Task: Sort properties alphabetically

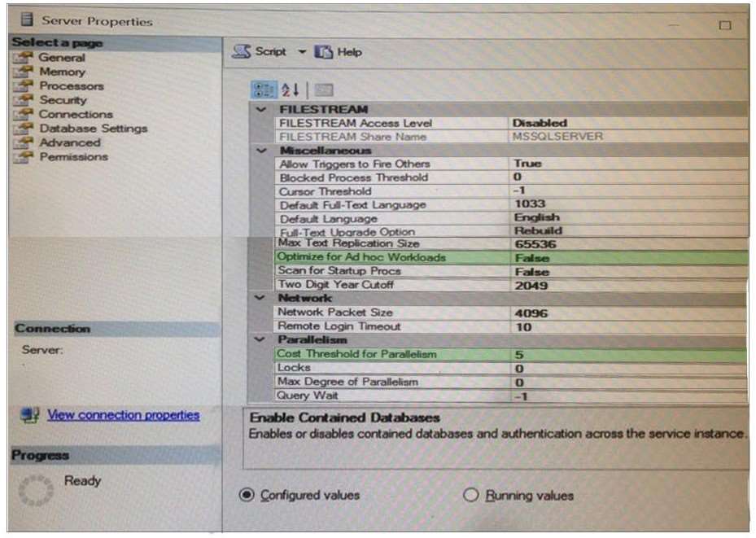Action: (291, 90)
